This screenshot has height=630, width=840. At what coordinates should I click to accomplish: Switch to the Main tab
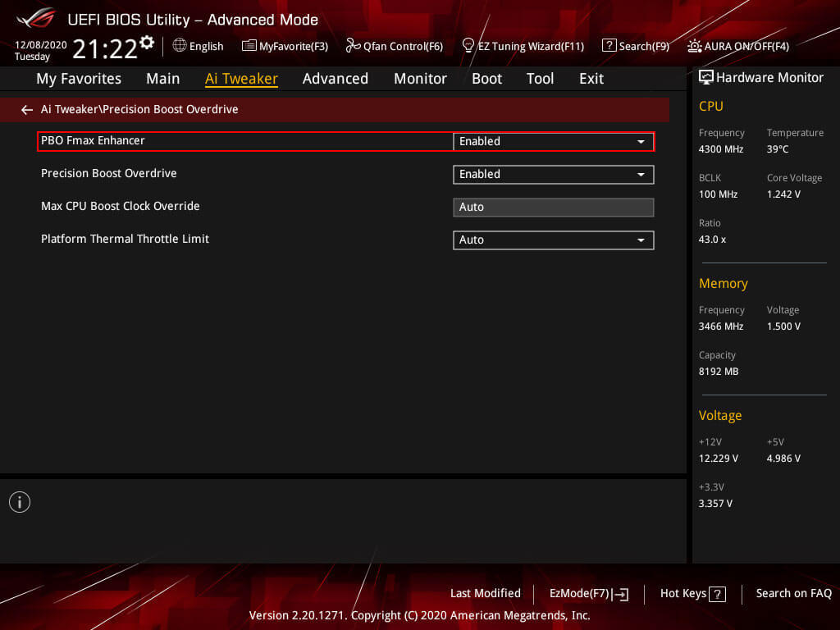click(x=163, y=79)
